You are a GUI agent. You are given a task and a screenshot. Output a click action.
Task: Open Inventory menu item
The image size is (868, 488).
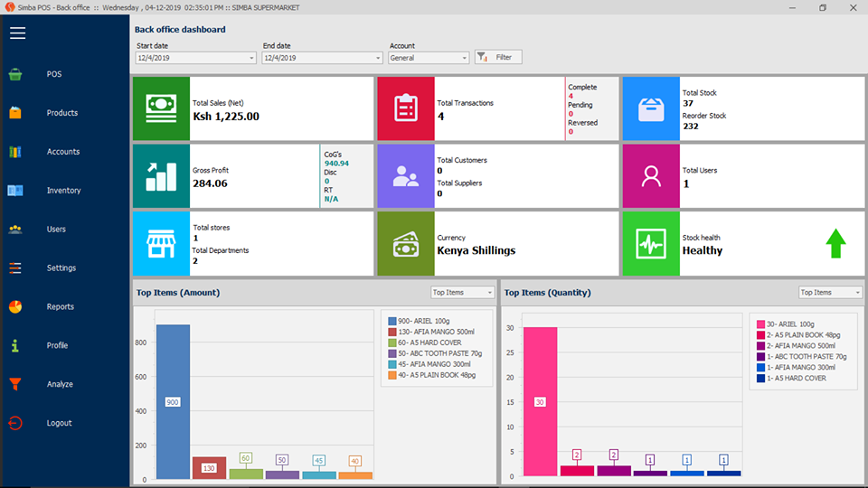(63, 191)
